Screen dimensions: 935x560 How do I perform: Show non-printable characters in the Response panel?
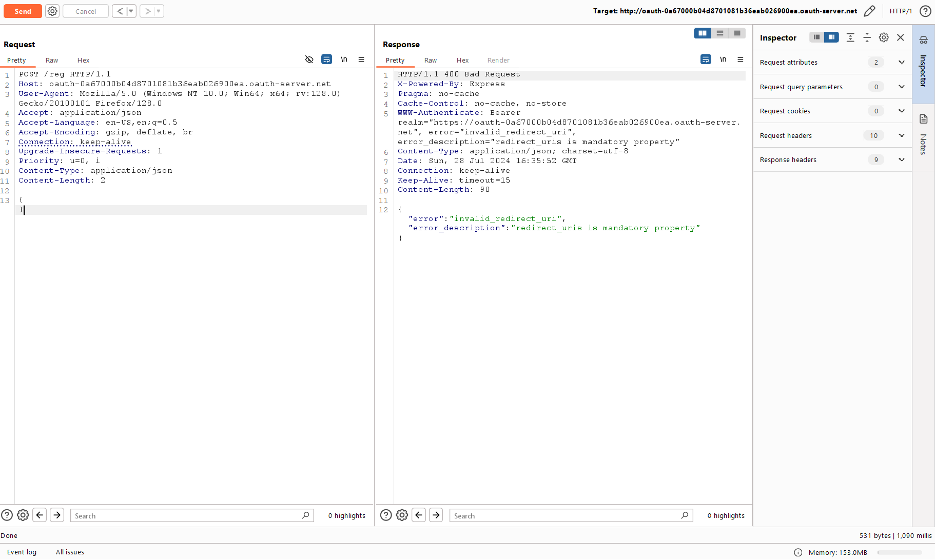tap(723, 59)
